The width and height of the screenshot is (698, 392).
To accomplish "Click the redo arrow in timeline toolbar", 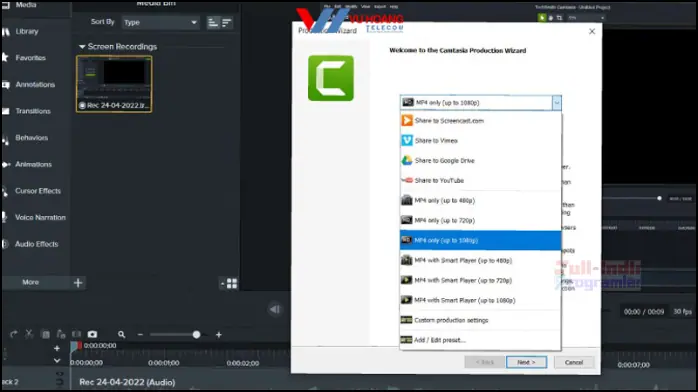I will (x=14, y=334).
